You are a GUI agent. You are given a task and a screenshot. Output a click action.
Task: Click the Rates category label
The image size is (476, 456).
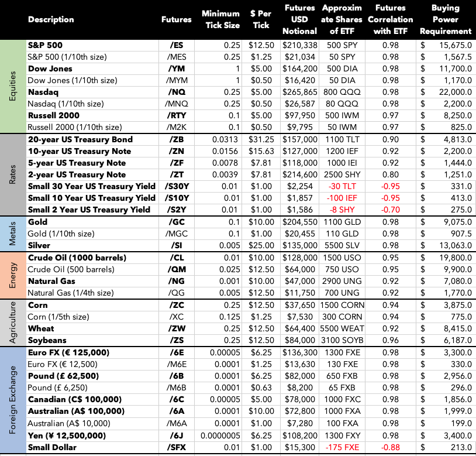pos(12,174)
